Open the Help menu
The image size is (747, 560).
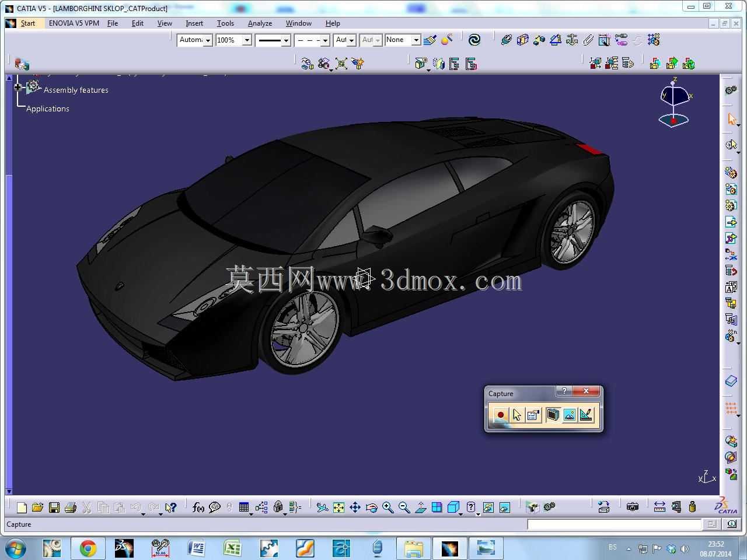333,23
